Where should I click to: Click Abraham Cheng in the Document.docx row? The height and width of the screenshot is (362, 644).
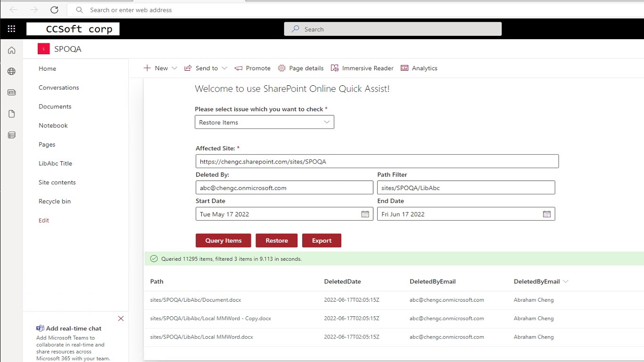pos(534,300)
